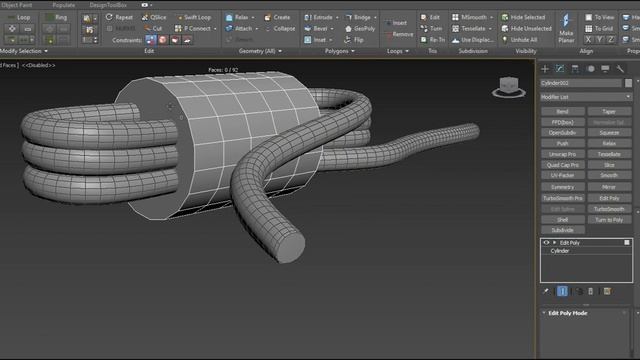Viewport: 640px width, 360px height.
Task: Click the Re-Tri tool
Action: click(432, 40)
